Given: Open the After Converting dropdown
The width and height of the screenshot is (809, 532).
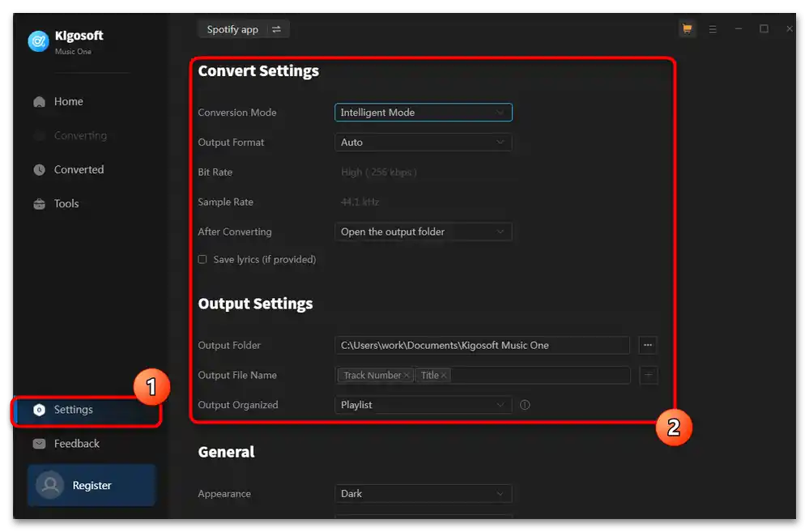Looking at the screenshot, I should (423, 232).
